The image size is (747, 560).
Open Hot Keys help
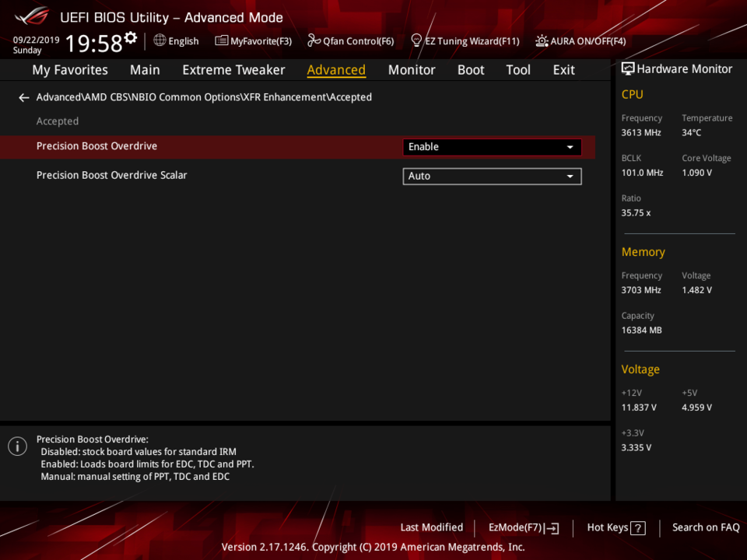tap(616, 527)
